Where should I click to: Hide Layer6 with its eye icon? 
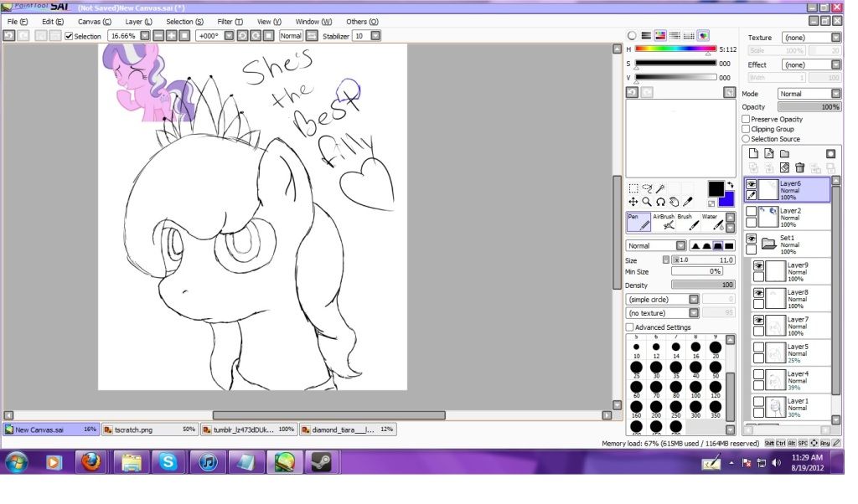(x=752, y=184)
